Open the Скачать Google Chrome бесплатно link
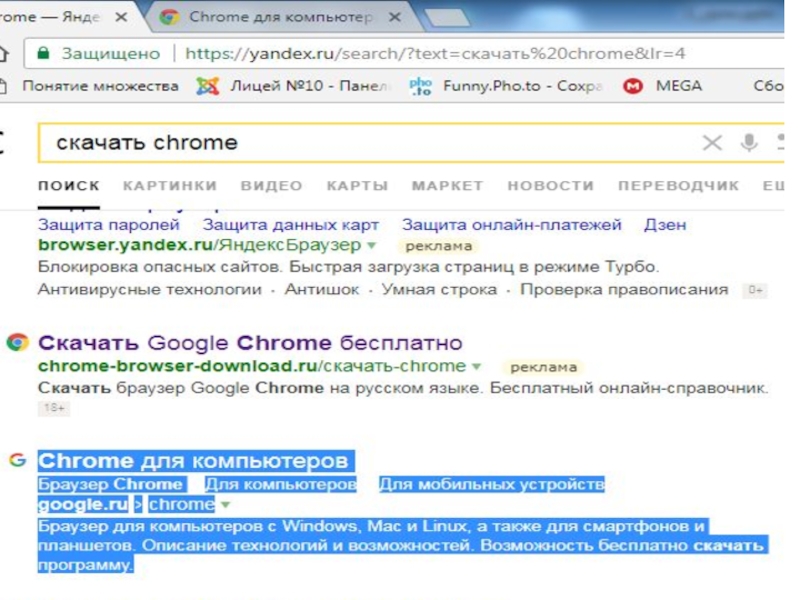800x600 pixels. 250,342
